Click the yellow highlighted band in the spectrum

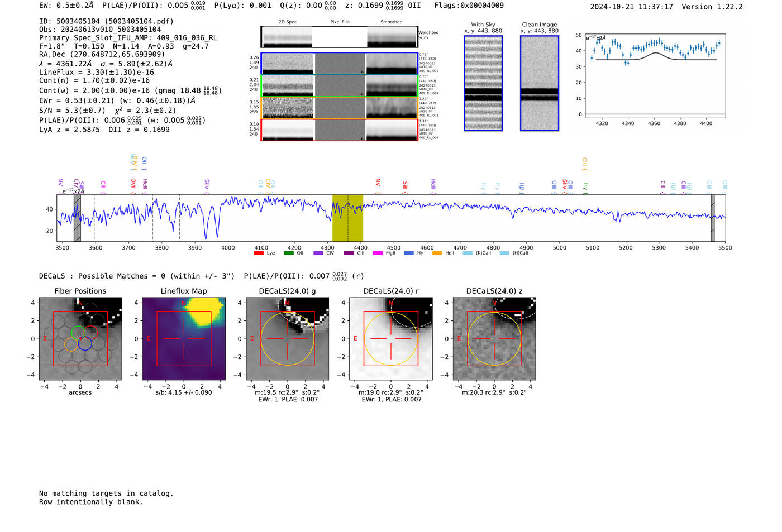click(x=347, y=218)
